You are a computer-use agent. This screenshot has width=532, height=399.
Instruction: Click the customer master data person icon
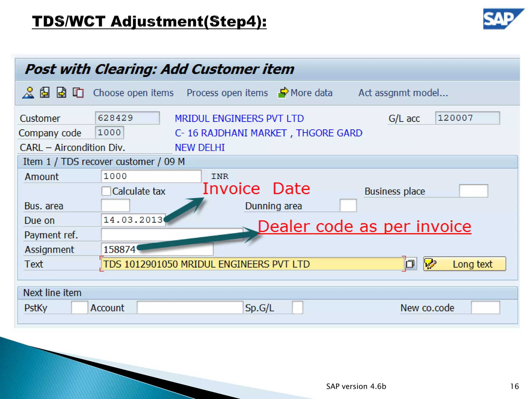pyautogui.click(x=28, y=93)
